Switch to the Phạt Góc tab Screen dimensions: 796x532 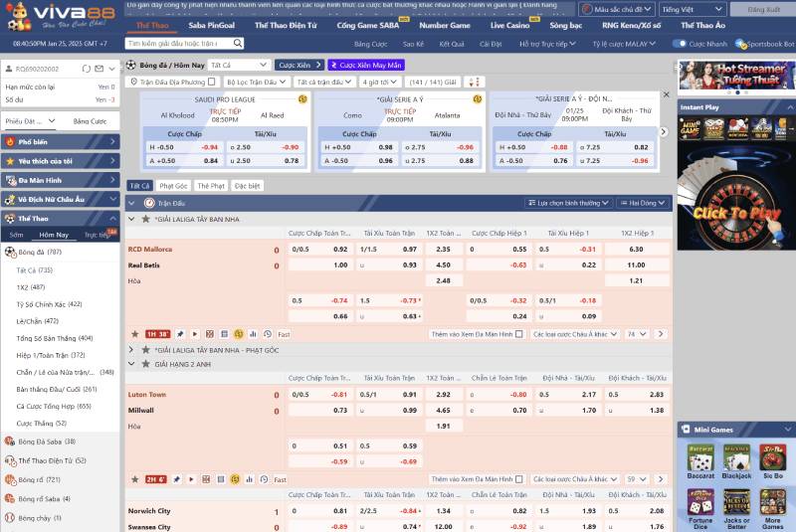pos(173,186)
